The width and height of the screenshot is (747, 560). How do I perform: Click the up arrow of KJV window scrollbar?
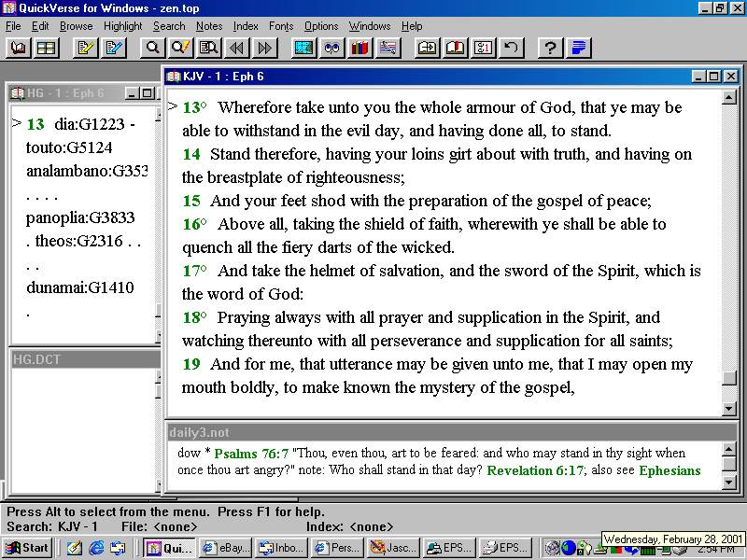(729, 98)
